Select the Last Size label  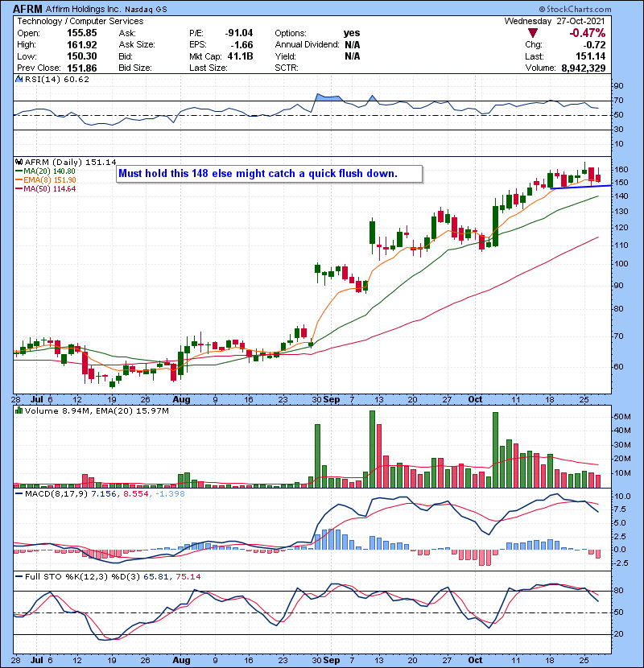pyautogui.click(x=208, y=68)
